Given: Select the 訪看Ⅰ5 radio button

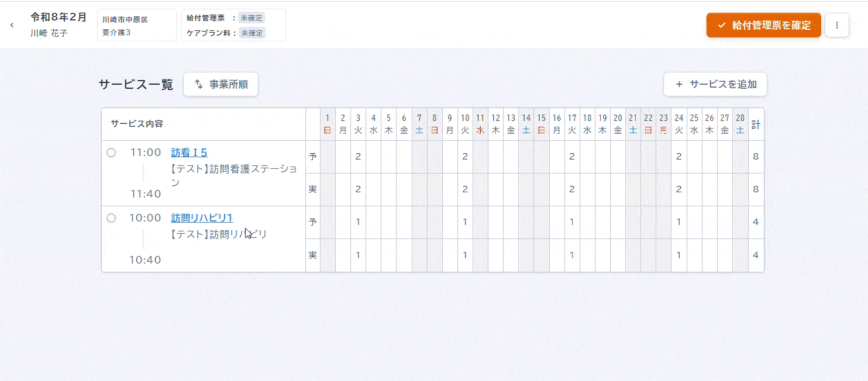Looking at the screenshot, I should [x=111, y=153].
